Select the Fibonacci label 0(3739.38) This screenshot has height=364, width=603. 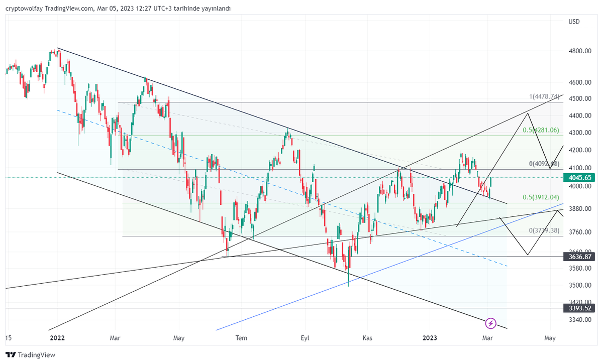(544, 230)
